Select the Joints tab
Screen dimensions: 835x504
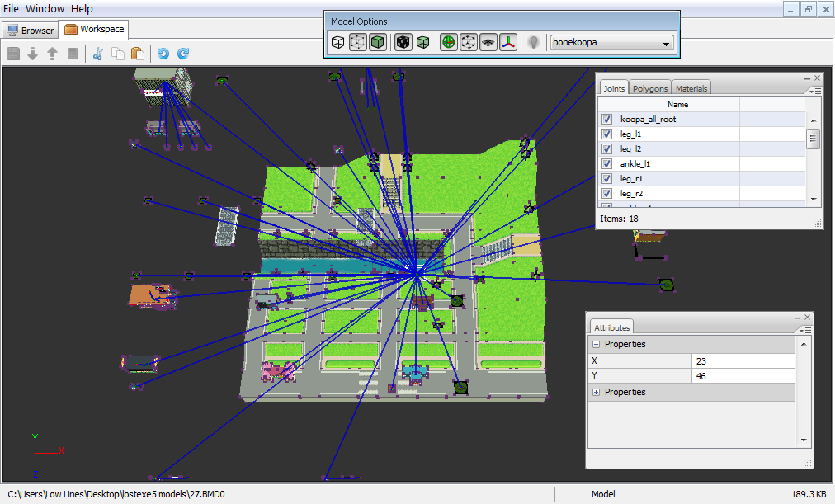pyautogui.click(x=614, y=88)
